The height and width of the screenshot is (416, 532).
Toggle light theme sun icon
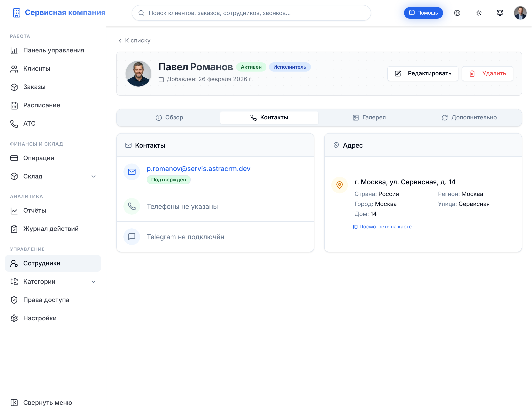(478, 13)
